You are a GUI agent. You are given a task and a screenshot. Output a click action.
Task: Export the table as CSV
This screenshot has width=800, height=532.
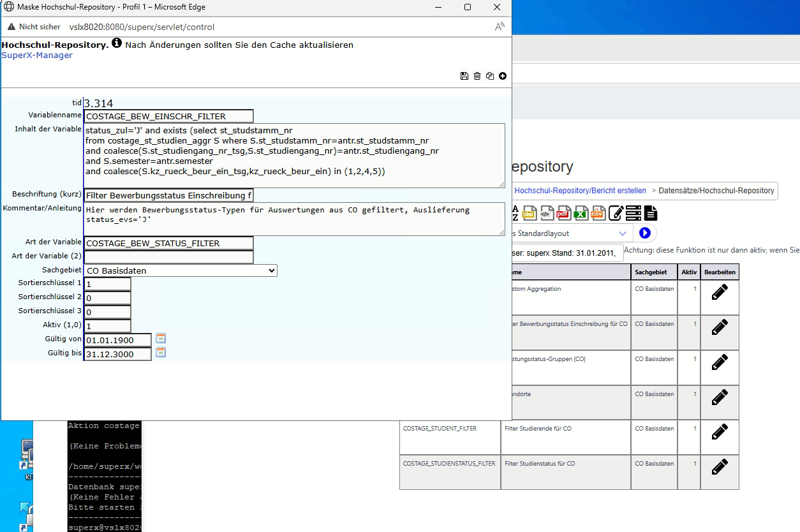pos(597,213)
